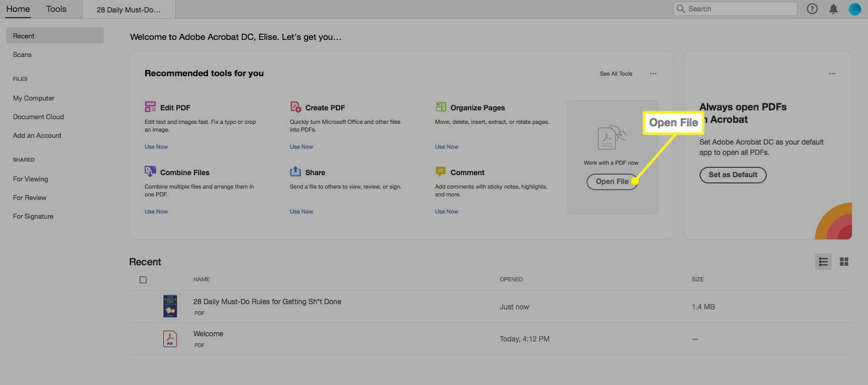The image size is (868, 385).
Task: Click the PDF document icon above Open File
Action: 612,138
